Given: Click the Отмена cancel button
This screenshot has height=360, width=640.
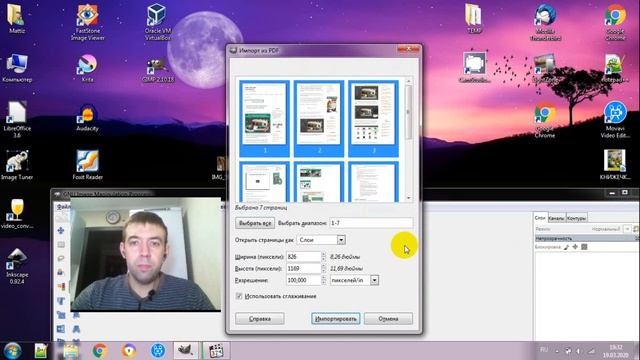Looking at the screenshot, I should [x=388, y=319].
